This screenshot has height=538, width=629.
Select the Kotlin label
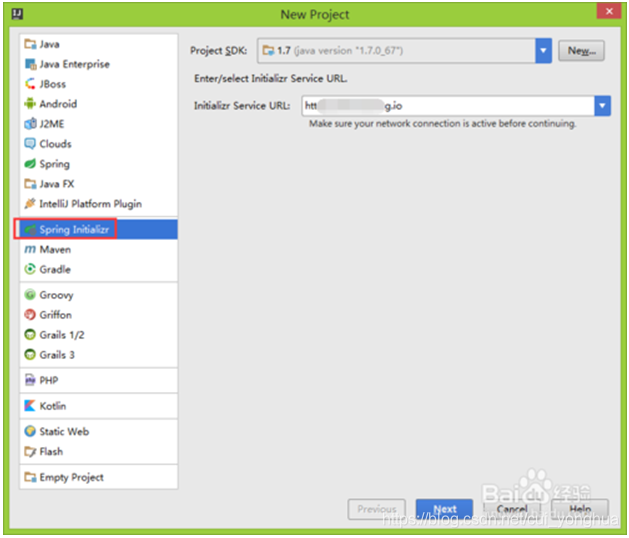click(x=53, y=406)
